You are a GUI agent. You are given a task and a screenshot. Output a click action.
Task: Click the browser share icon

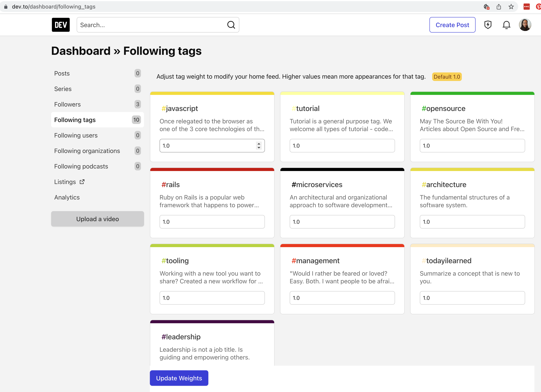tap(499, 7)
